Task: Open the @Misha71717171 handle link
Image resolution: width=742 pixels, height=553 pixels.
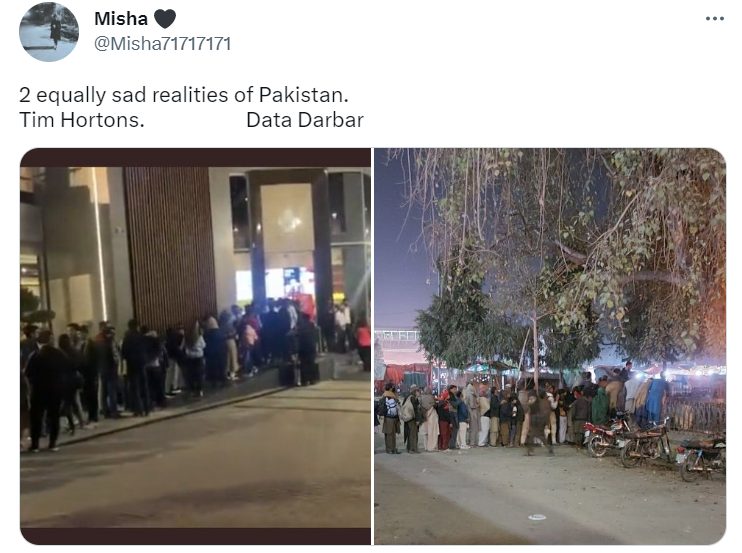Action: click(162, 44)
